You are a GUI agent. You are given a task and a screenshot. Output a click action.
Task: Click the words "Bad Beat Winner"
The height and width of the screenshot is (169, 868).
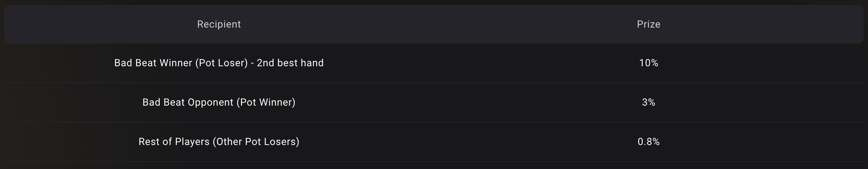[153, 63]
